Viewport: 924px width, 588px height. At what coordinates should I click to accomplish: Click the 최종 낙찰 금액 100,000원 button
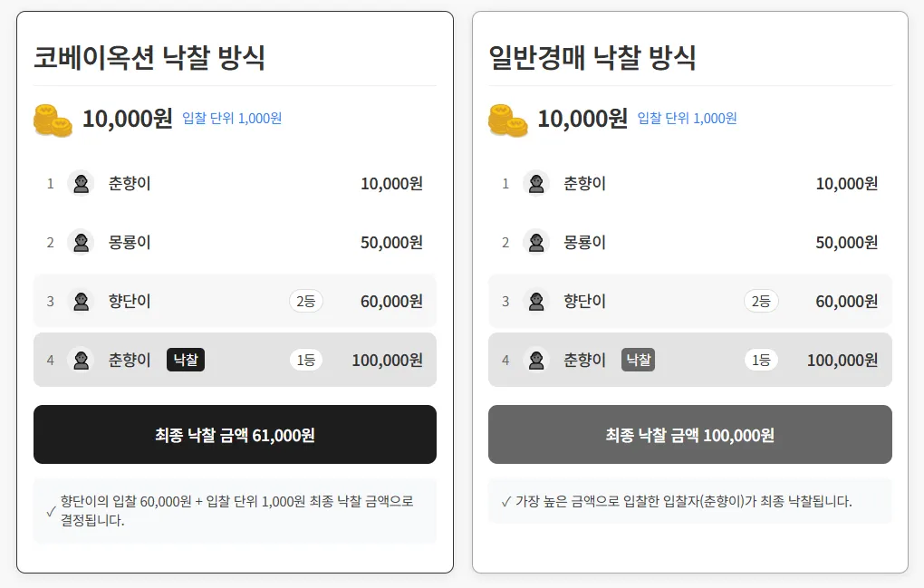point(690,434)
